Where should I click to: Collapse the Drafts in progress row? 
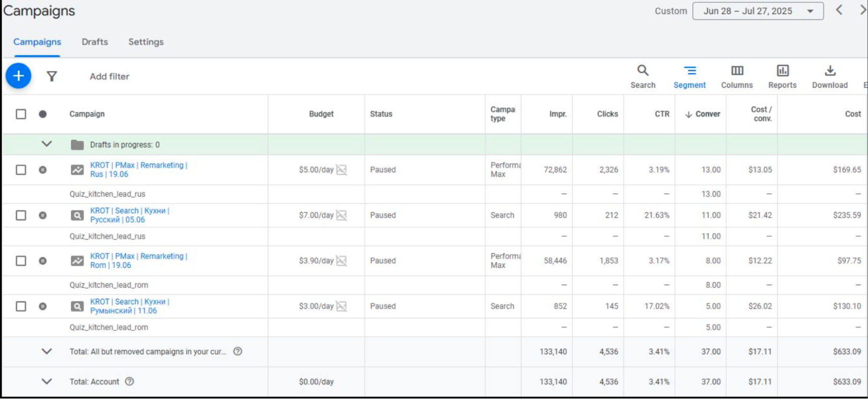pos(46,144)
